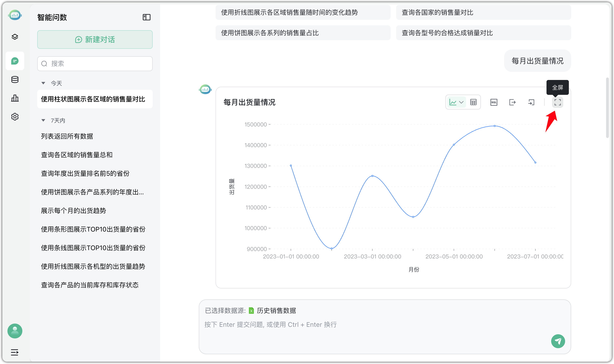
Task: Click the insert-to-report arrow icon
Action: click(x=531, y=102)
